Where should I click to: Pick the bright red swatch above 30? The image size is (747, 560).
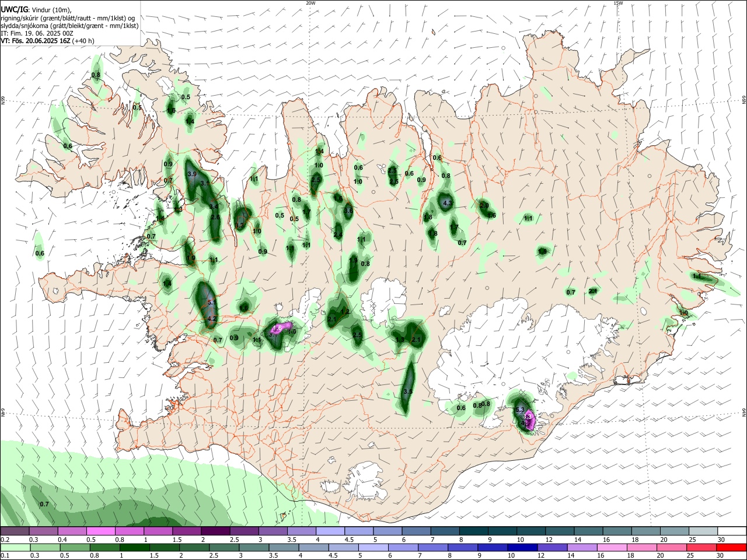[x=731, y=547]
